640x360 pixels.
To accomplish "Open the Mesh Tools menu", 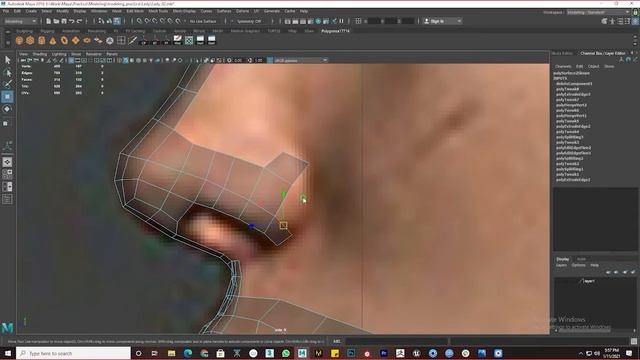I will [158, 11].
